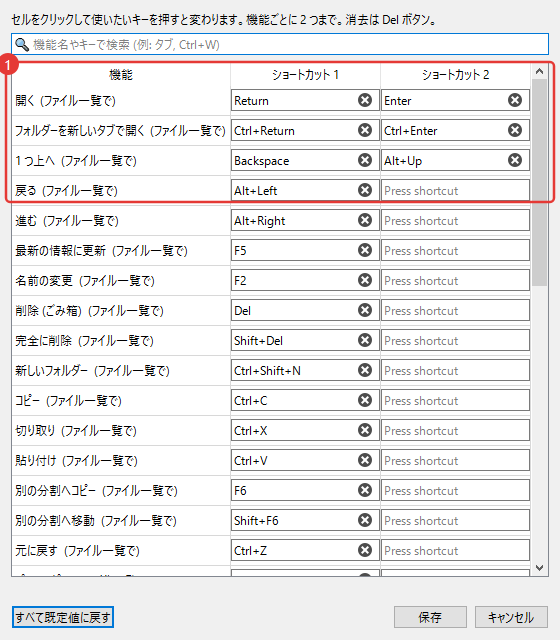The width and height of the screenshot is (560, 640).
Task: Click the search magnifier icon
Action: tap(22, 44)
